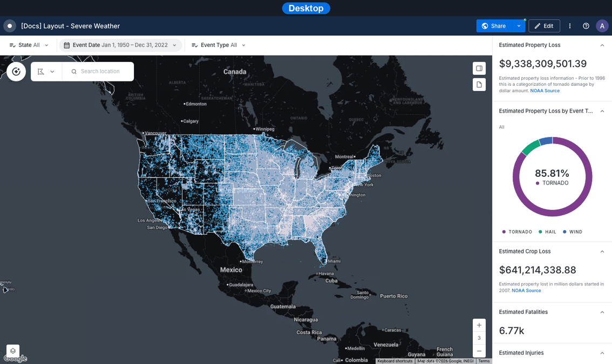This screenshot has height=364, width=612.
Task: Open the three-dot more options menu
Action: [x=570, y=26]
